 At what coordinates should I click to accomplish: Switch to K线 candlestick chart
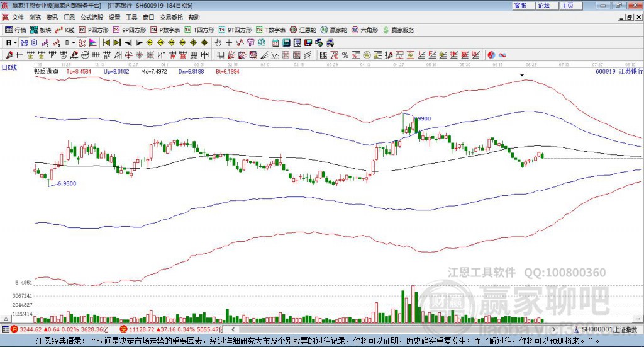pyautogui.click(x=65, y=30)
